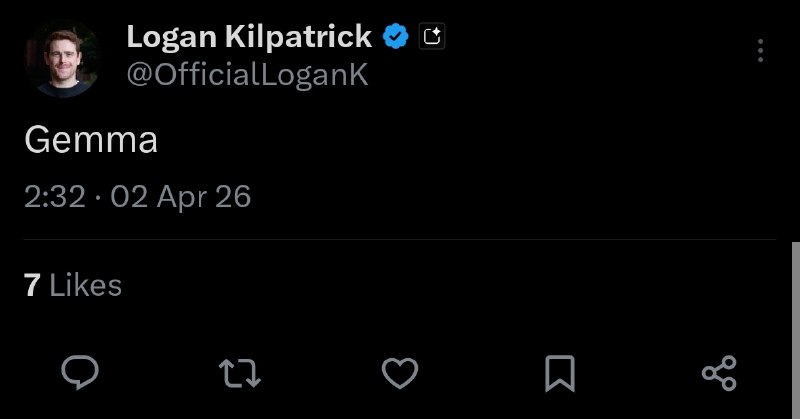The height and width of the screenshot is (419, 800).
Task: Bookmark this tweet
Action: click(x=559, y=373)
